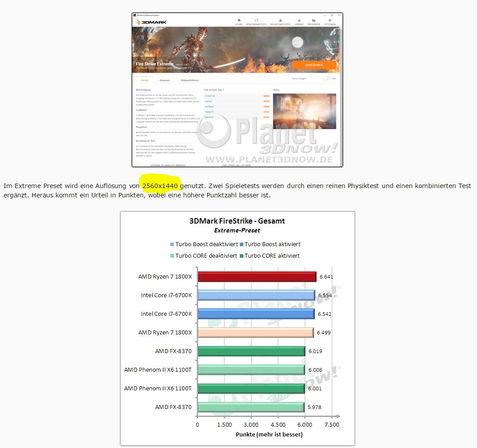
Task: Click the dark green Phenom II 6.001 bar
Action: coord(251,389)
